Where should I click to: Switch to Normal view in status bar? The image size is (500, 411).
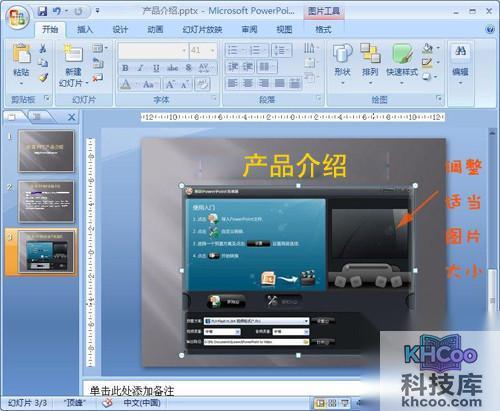[320, 404]
